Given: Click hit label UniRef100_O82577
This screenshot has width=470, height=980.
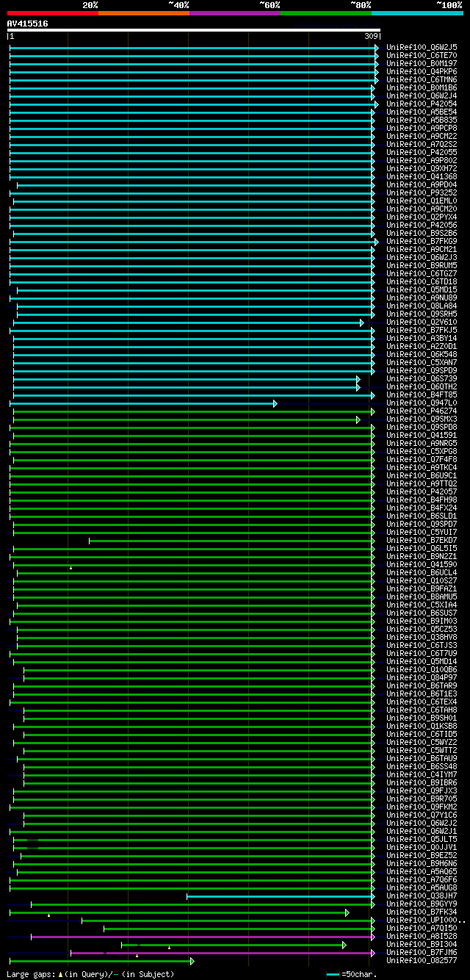Looking at the screenshot, I should pyautogui.click(x=422, y=960).
